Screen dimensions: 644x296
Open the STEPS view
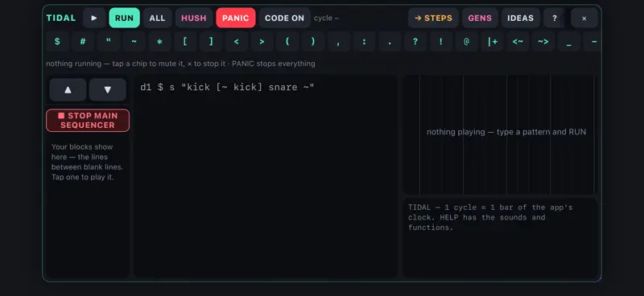pos(433,18)
